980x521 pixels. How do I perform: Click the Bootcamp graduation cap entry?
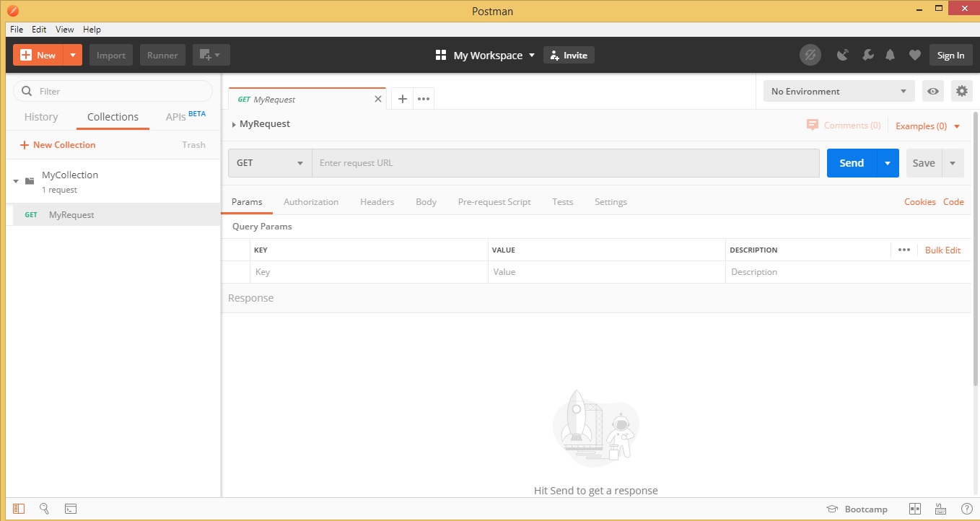(857, 509)
